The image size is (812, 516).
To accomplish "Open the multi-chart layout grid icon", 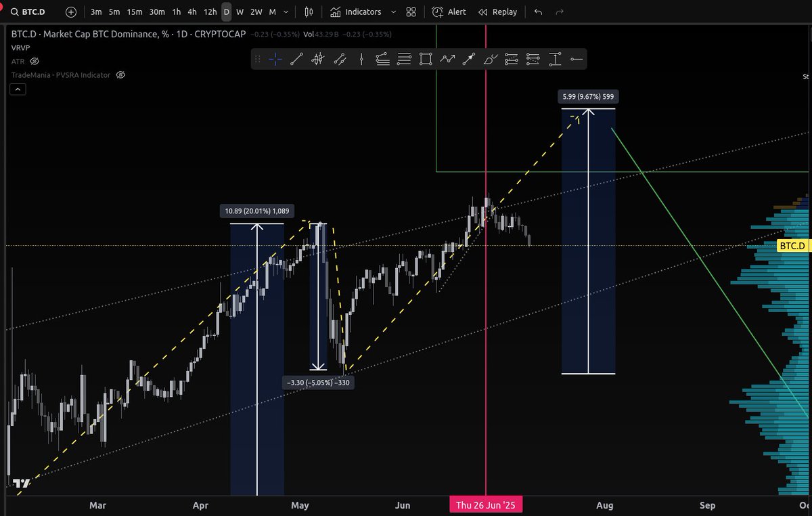I will pos(411,12).
